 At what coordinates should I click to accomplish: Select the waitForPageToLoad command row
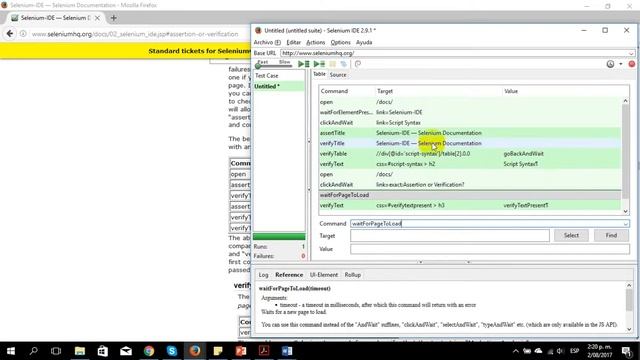[470, 195]
